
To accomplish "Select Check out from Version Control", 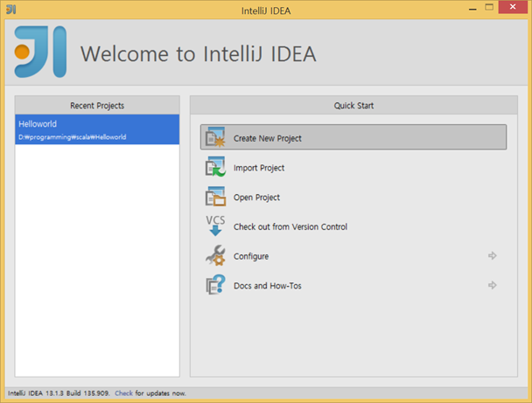I will click(290, 226).
